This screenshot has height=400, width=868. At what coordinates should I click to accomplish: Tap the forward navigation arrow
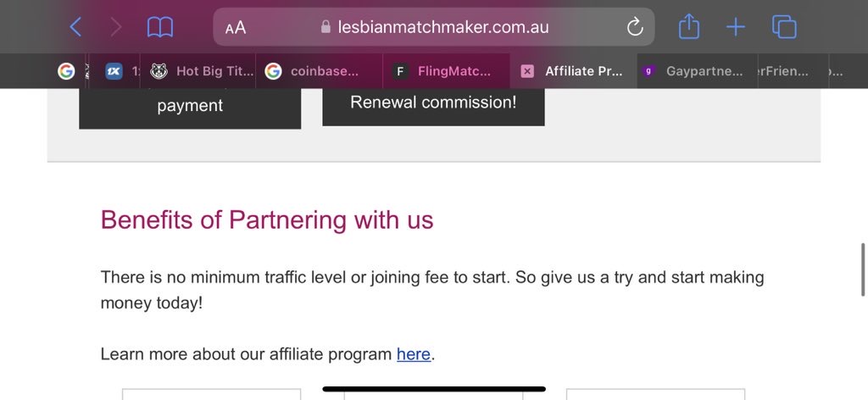[115, 26]
